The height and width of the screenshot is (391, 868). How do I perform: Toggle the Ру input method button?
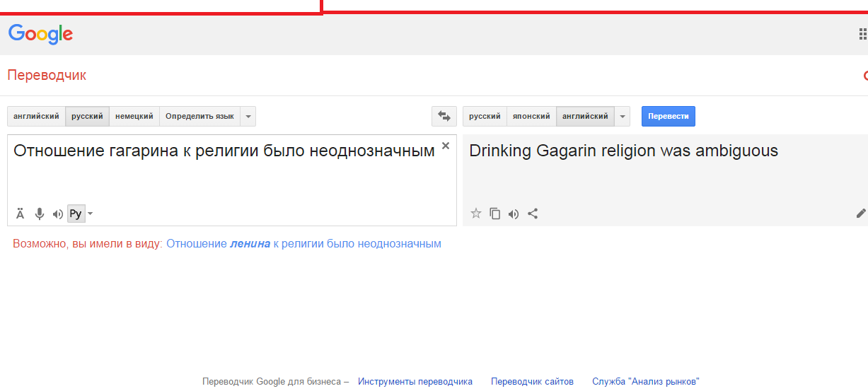click(x=76, y=214)
